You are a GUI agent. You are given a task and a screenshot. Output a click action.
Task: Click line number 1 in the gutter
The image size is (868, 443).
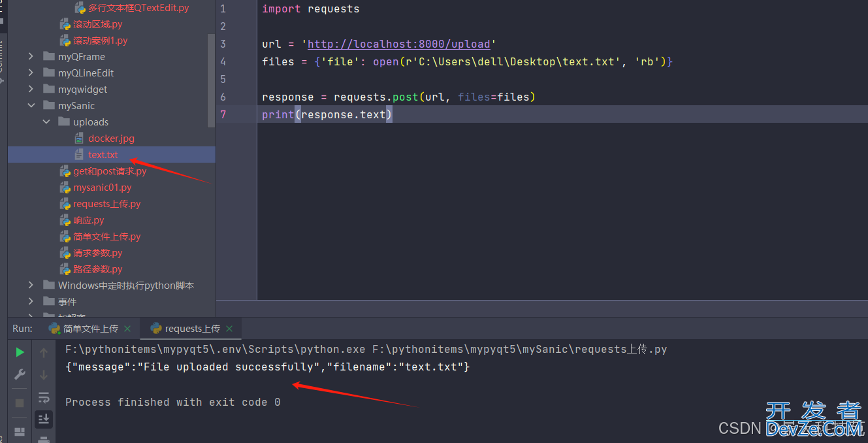[x=223, y=9]
